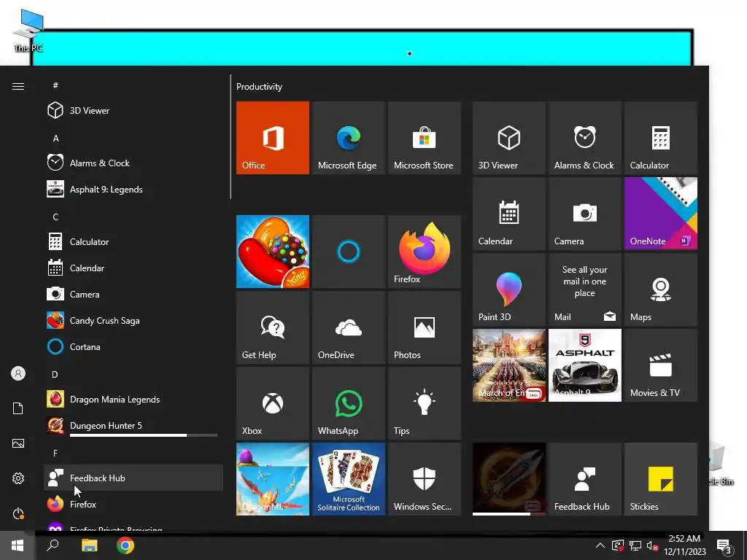
Task: Open taskbar Search
Action: pyautogui.click(x=53, y=545)
